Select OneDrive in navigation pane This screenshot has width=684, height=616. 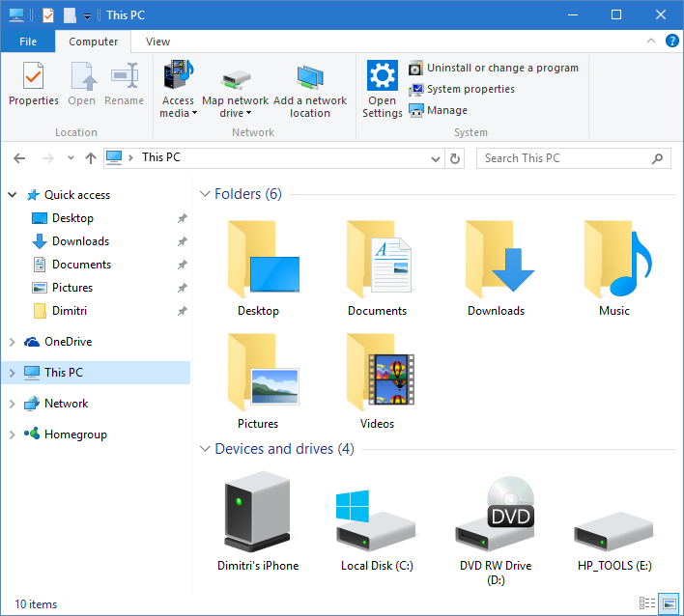(x=68, y=342)
